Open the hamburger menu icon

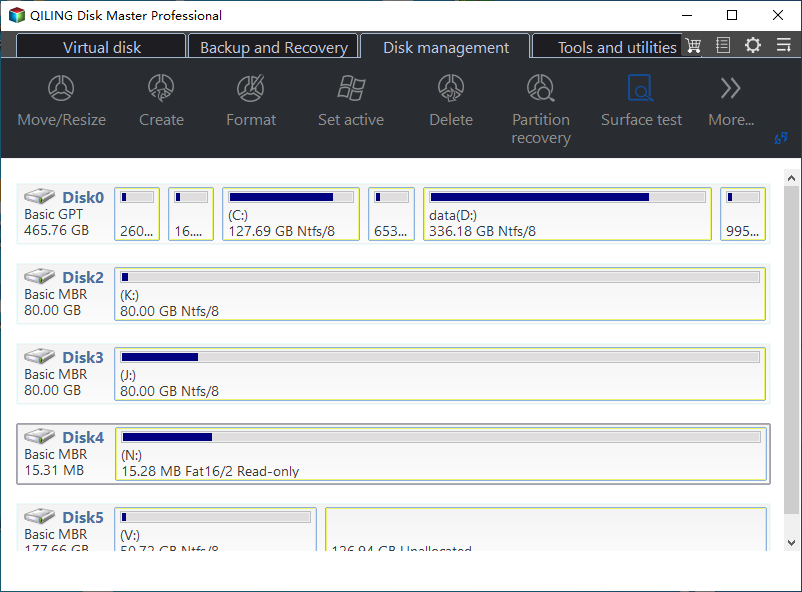pos(784,45)
